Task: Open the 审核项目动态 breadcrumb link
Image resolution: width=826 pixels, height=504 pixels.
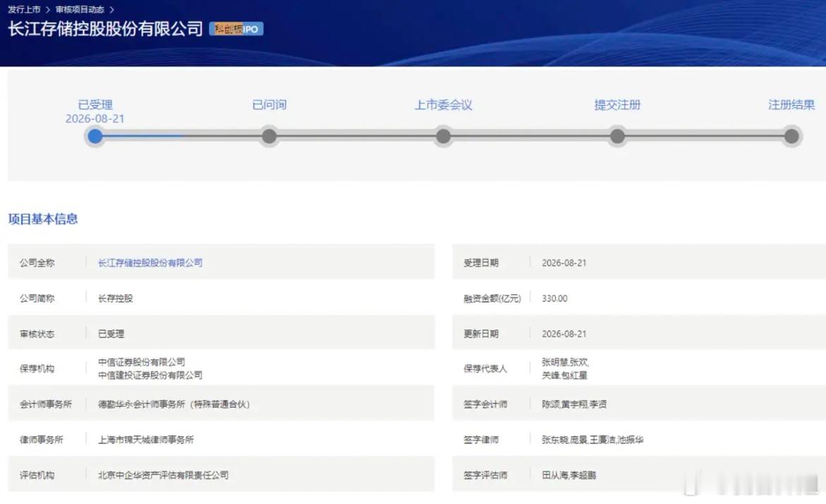Action: pyautogui.click(x=80, y=9)
